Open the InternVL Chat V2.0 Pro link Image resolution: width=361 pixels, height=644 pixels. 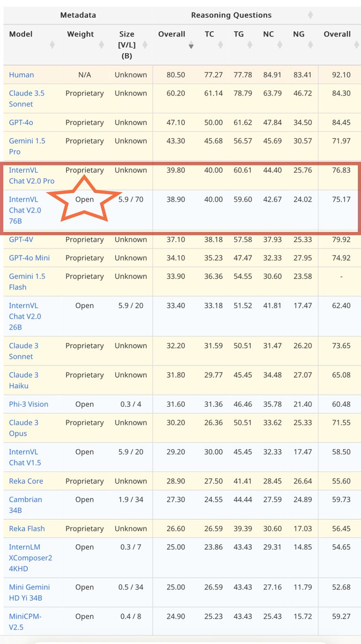pos(32,175)
